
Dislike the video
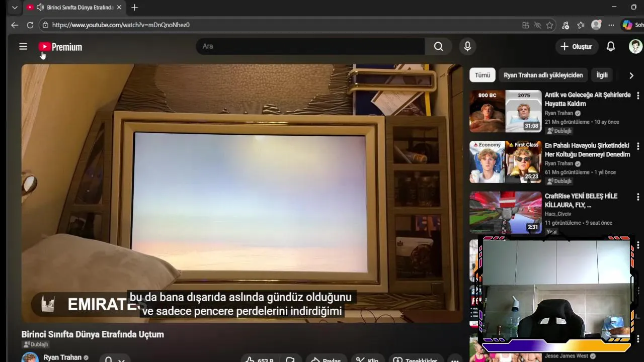[x=290, y=359]
